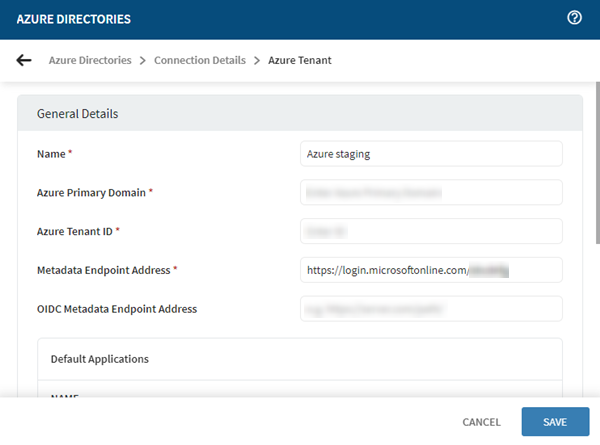Cancel the tenant changes
The image size is (600, 445).
click(x=481, y=422)
